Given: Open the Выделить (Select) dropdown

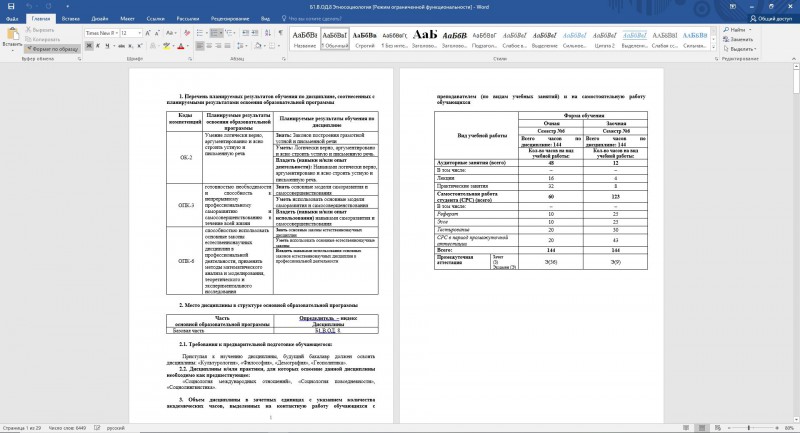Looking at the screenshot, I should coord(740,49).
